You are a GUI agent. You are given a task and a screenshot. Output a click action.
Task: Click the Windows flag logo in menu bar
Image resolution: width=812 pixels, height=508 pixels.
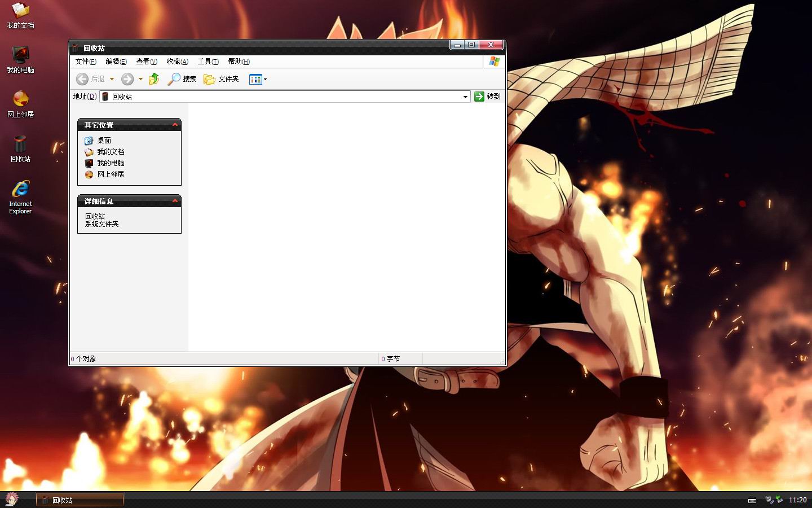point(495,62)
